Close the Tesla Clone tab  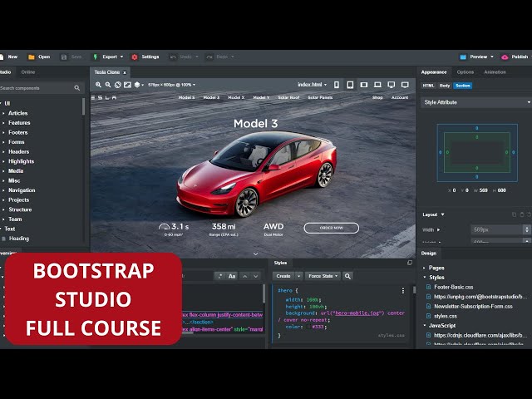click(x=125, y=72)
